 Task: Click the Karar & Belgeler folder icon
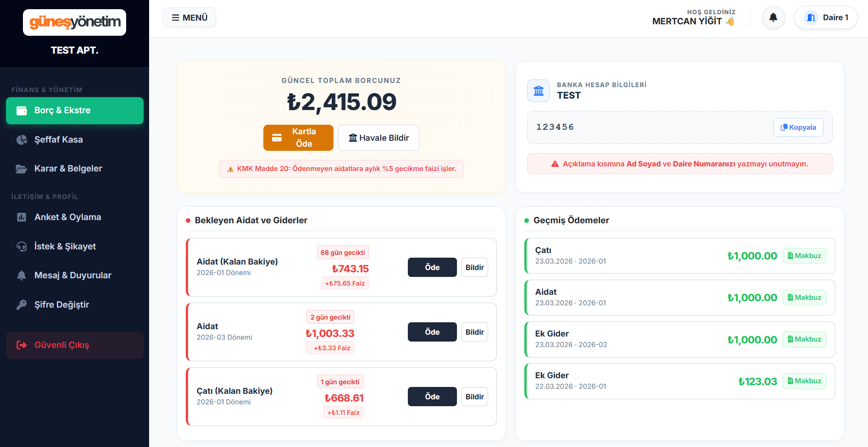pyautogui.click(x=22, y=169)
